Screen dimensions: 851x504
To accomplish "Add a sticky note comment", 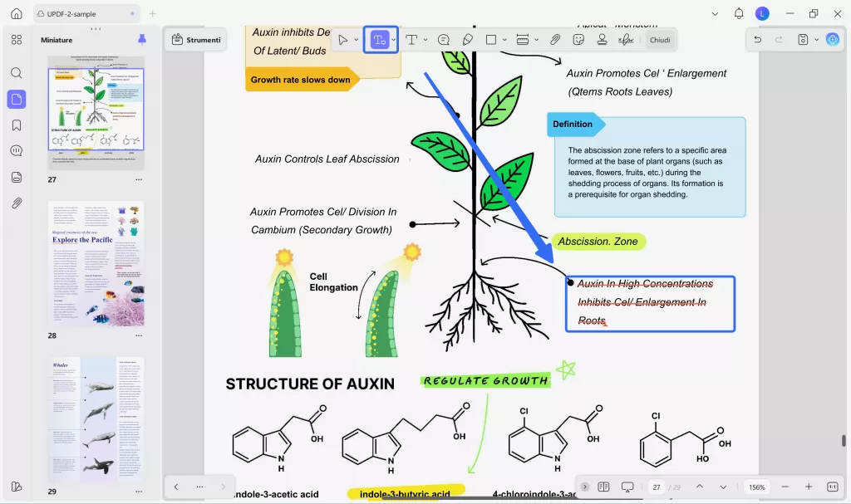I will click(x=444, y=40).
